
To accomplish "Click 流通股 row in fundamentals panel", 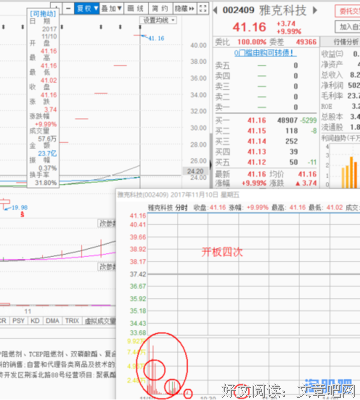I will click(340, 127).
